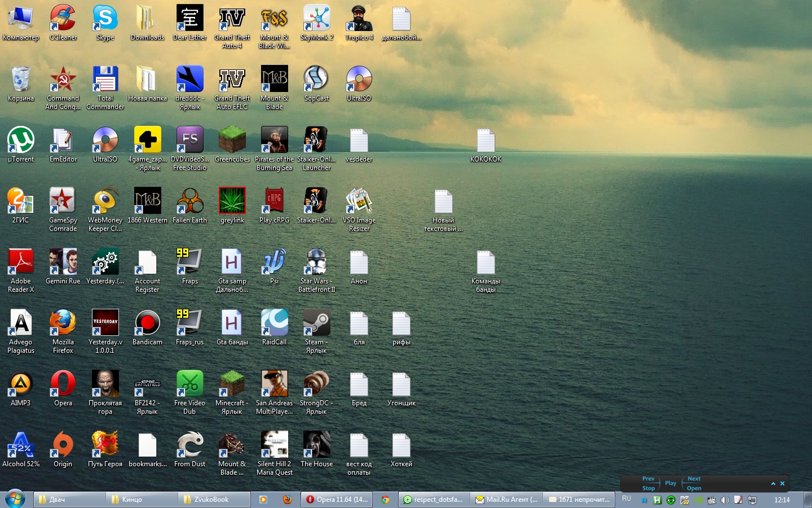Switch to the Кинцо folder taskbar button
The width and height of the screenshot is (812, 508).
[x=142, y=500]
